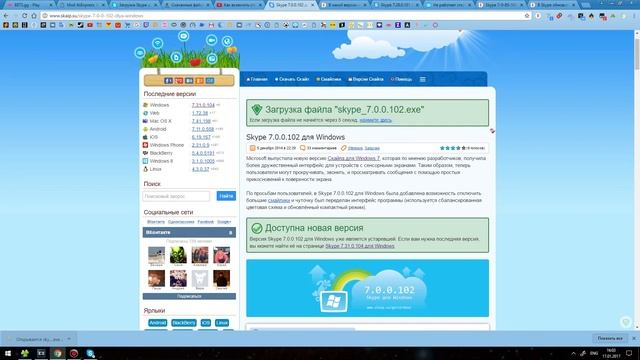Open Windows 8 version 3.1.0.1005 link

click(203, 161)
